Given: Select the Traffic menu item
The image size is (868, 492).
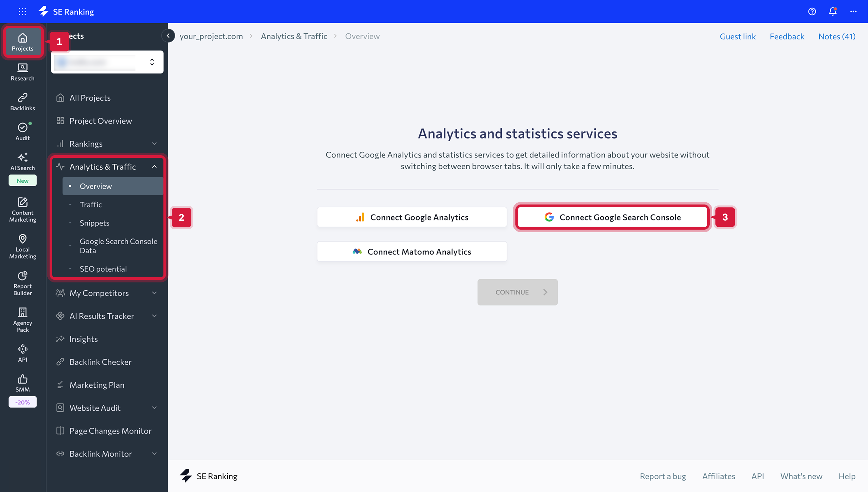Looking at the screenshot, I should click(x=91, y=204).
